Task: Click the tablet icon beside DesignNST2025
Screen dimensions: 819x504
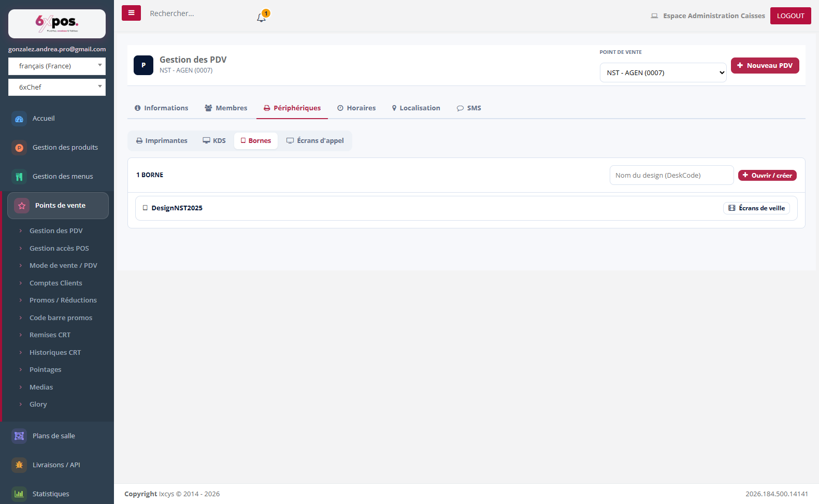Action: coord(145,208)
